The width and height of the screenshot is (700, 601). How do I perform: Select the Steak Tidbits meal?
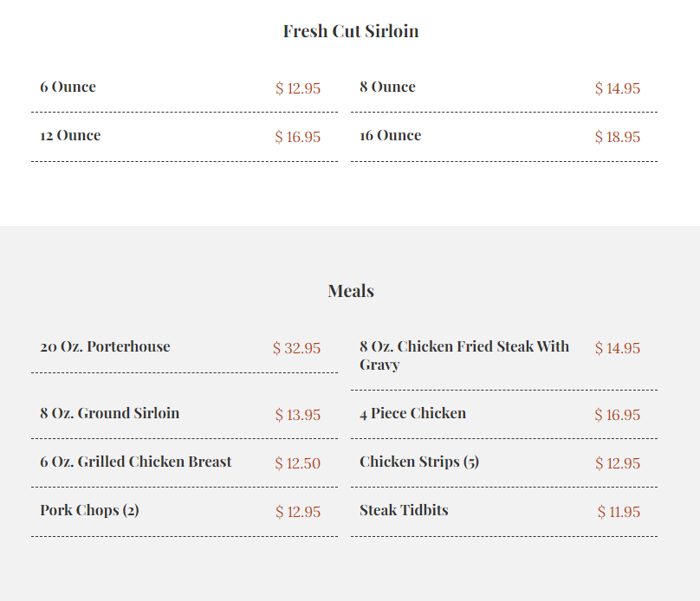404,510
